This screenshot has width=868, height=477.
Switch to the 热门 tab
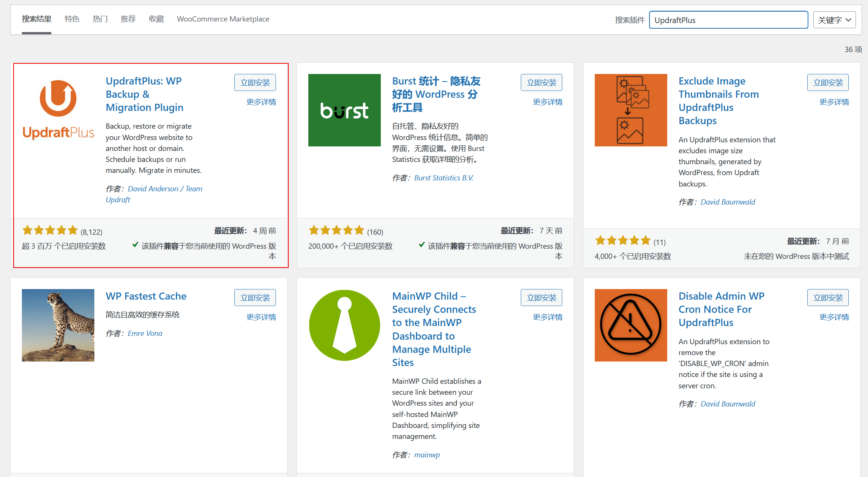tap(100, 19)
